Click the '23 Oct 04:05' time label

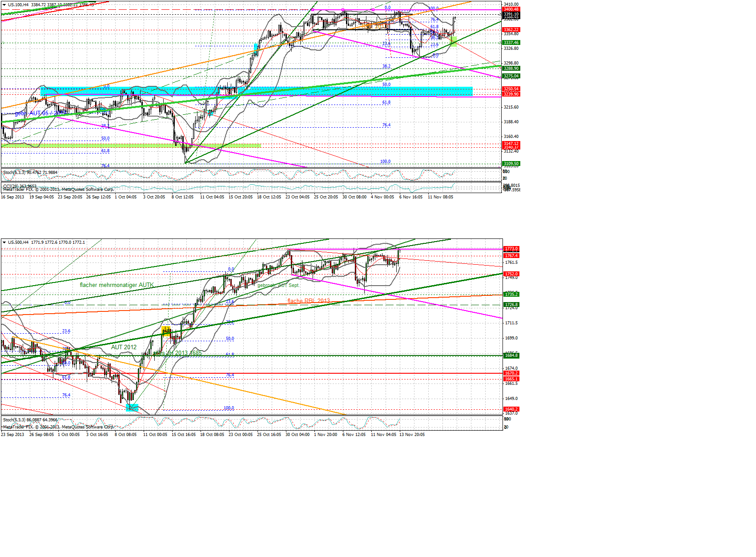298,197
